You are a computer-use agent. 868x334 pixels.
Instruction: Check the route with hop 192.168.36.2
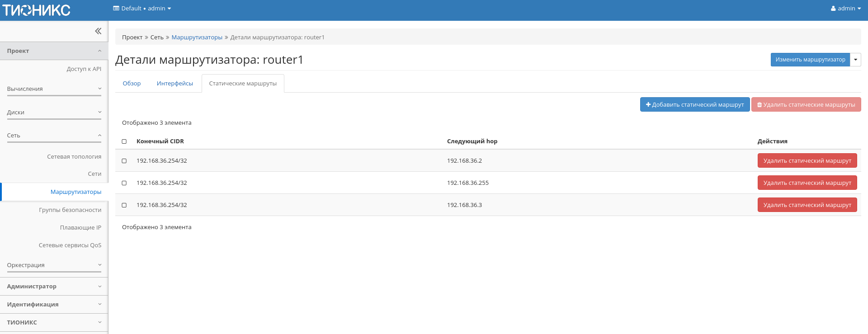tap(124, 161)
